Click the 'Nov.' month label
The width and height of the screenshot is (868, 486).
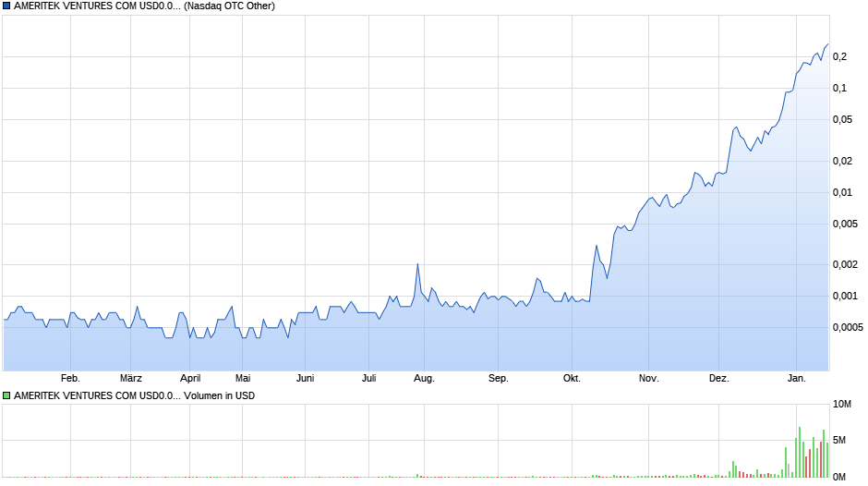click(648, 379)
